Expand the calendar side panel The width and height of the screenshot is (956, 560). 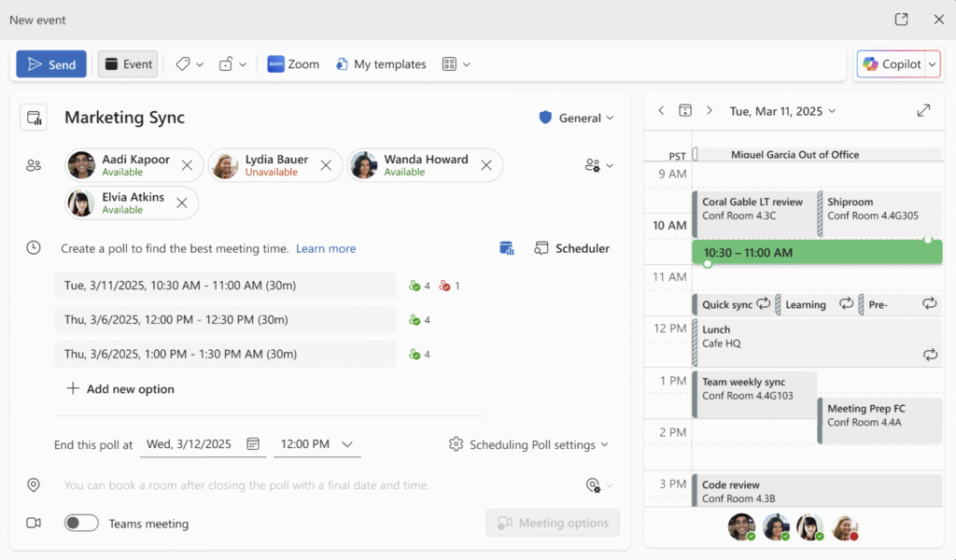(x=923, y=111)
